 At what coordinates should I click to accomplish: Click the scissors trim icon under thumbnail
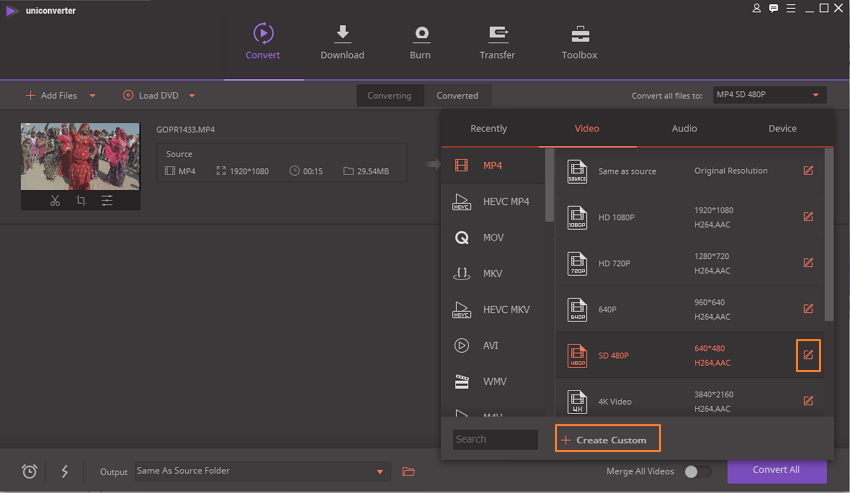click(55, 201)
